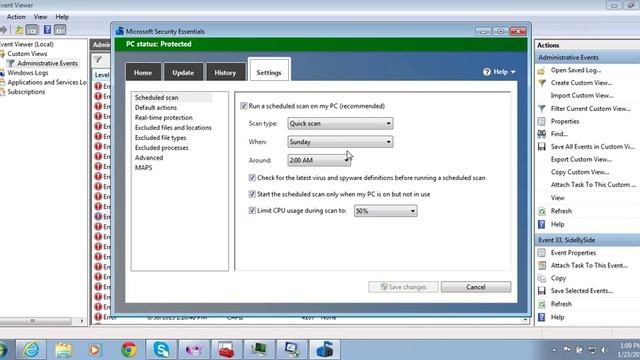
Task: Toggle Limit CPU usage during scan checkbox
Action: pos(252,211)
